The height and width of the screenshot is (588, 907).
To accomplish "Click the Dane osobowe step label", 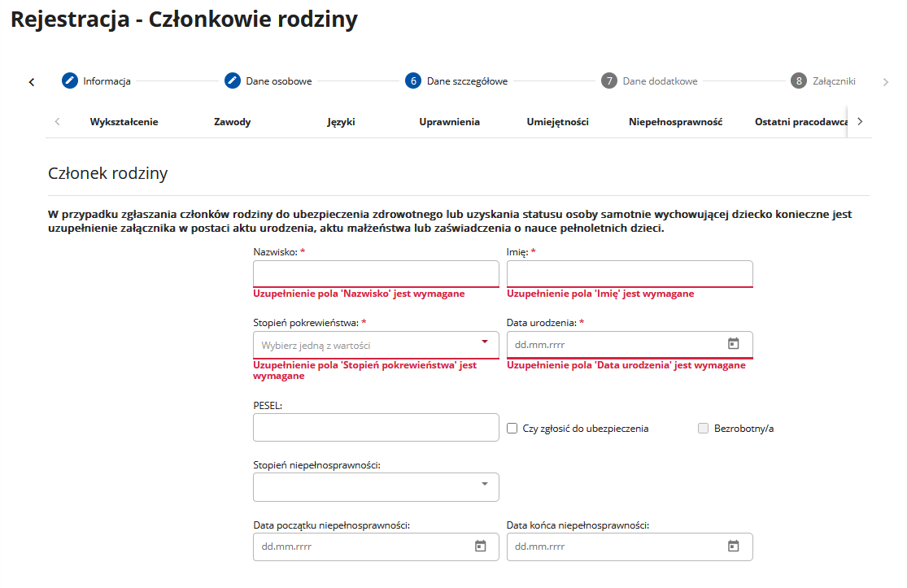I will 279,81.
